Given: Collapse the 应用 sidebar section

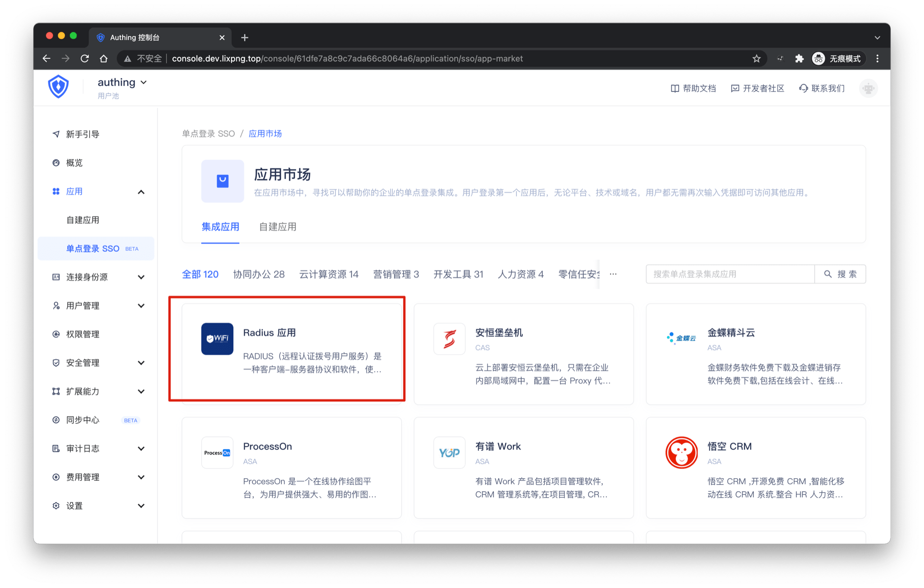Looking at the screenshot, I should tap(141, 192).
